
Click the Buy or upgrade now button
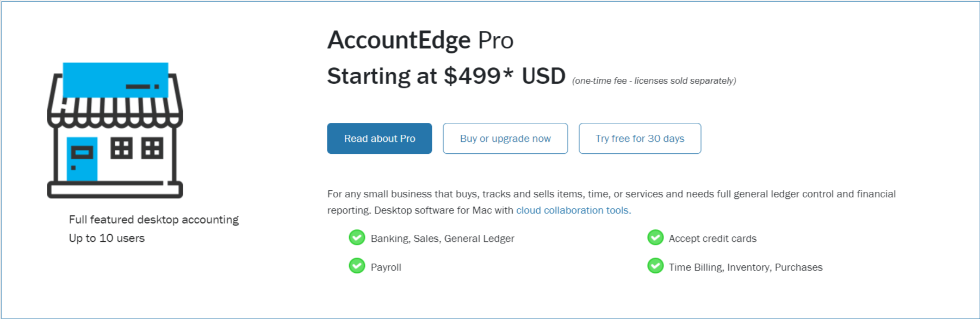click(505, 138)
